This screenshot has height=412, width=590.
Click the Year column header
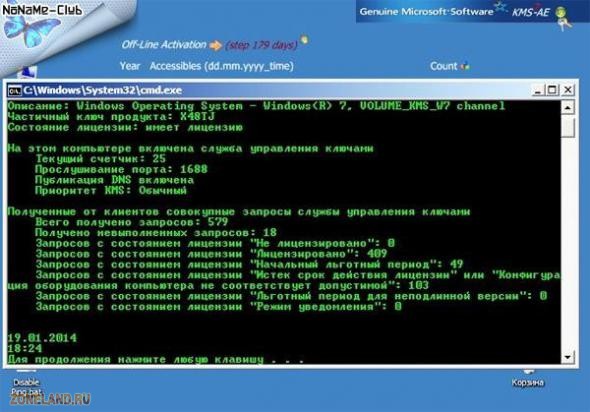[130, 66]
